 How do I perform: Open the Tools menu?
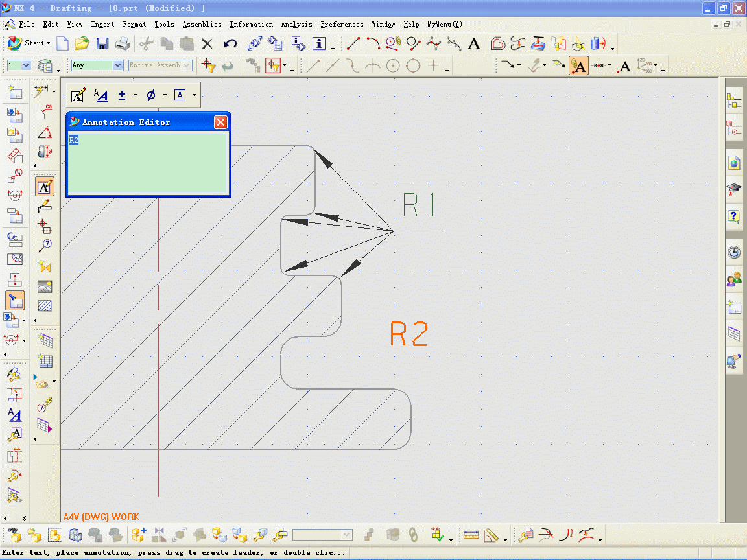[x=164, y=24]
